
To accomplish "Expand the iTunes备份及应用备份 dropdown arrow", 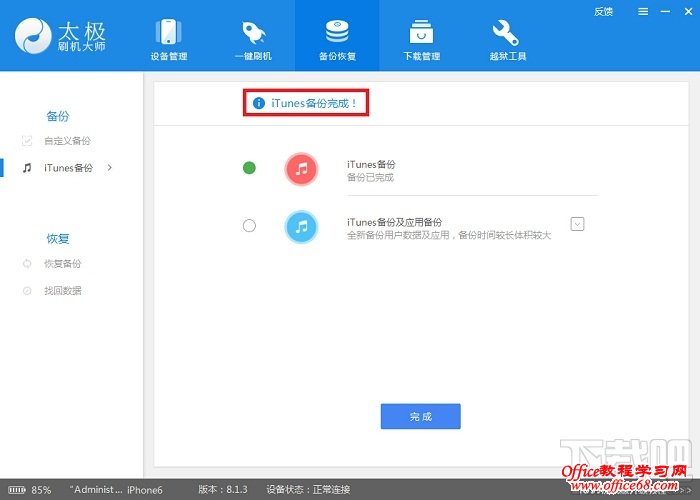I will [577, 224].
